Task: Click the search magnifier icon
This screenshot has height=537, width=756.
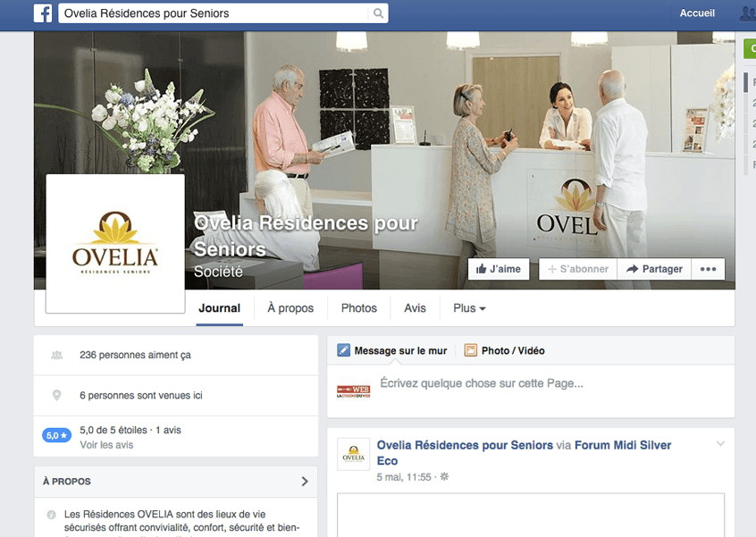Action: click(x=379, y=13)
